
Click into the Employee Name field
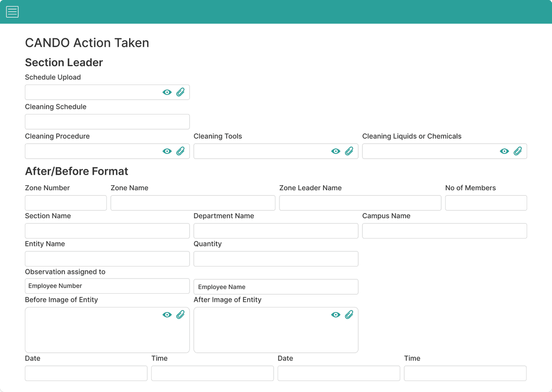click(x=276, y=287)
